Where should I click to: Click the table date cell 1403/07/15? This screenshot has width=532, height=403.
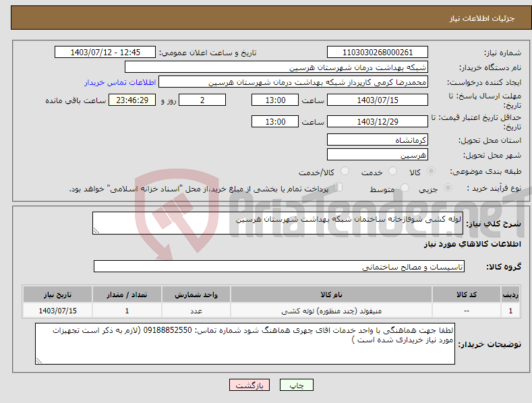coord(57,311)
